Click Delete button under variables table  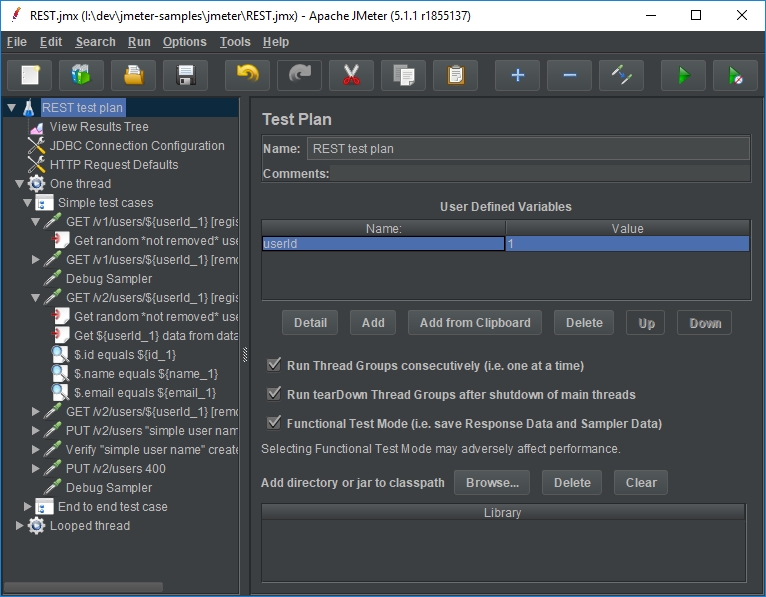[584, 322]
